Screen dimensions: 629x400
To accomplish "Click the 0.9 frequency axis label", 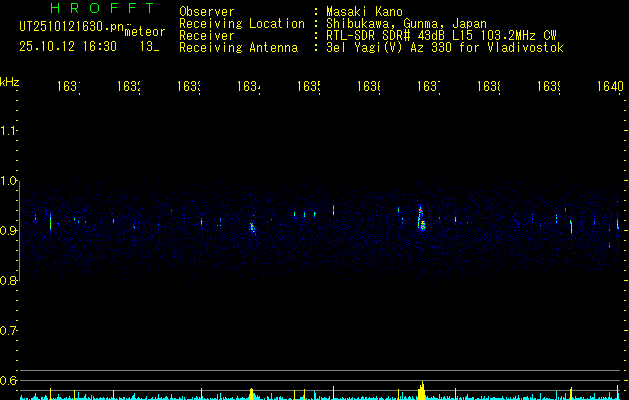I will coord(8,231).
